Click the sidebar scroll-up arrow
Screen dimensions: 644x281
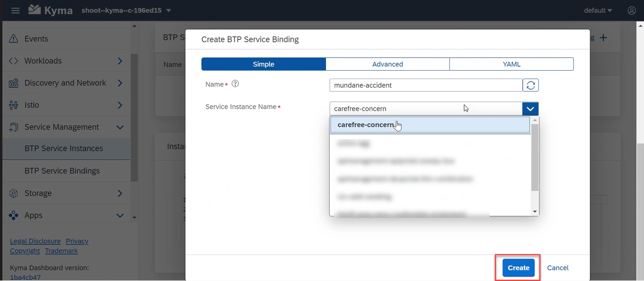click(x=134, y=26)
